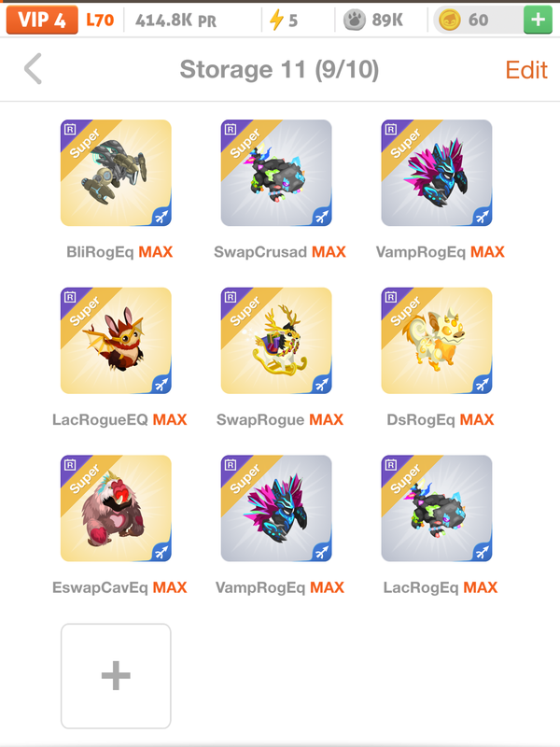Tap the L70 level indicator
Viewport: 560px width, 747px height.
[100, 20]
